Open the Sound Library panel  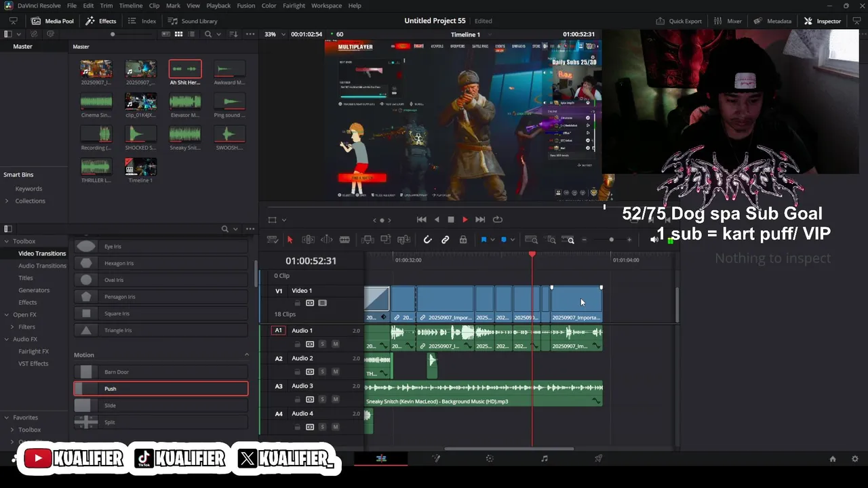[x=193, y=21]
